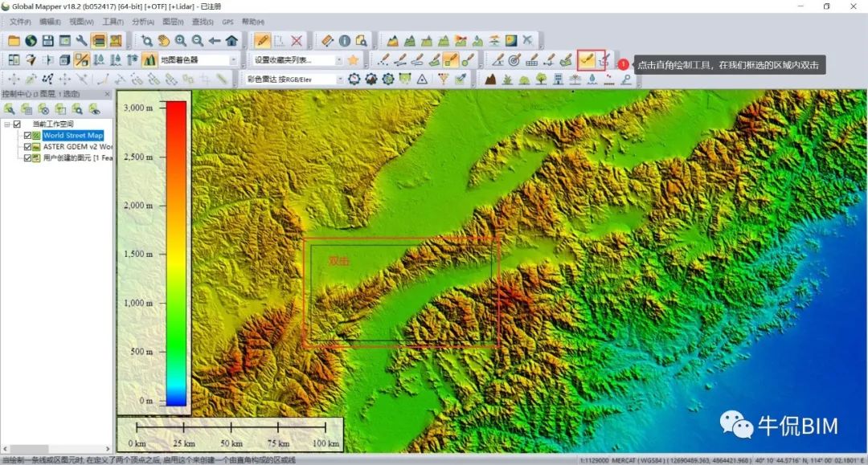
Task: Click the Home full view icon
Action: [231, 40]
